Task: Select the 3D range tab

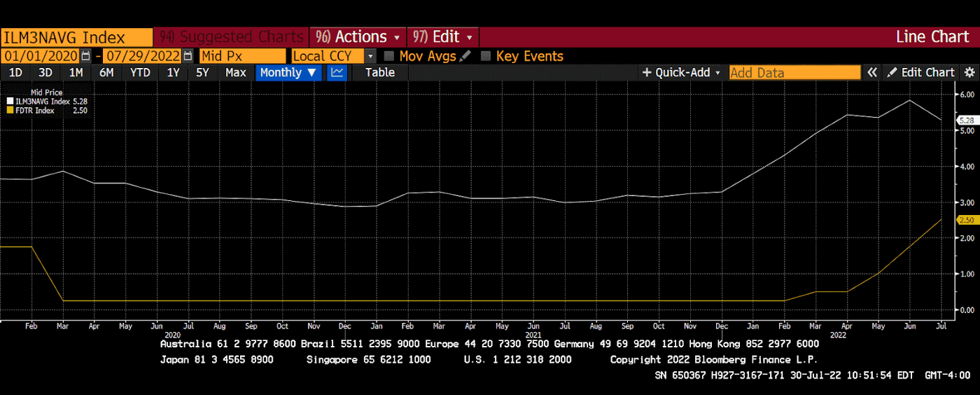Action: coord(45,72)
